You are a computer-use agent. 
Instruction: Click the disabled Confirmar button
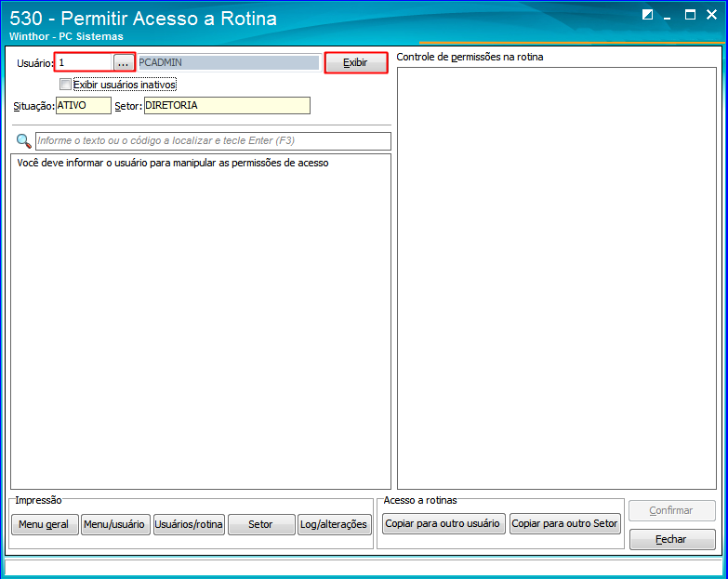[671, 510]
